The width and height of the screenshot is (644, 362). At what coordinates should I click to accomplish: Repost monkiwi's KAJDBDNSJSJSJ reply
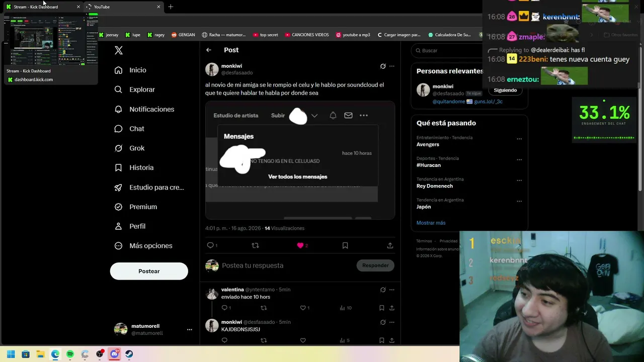click(x=264, y=340)
